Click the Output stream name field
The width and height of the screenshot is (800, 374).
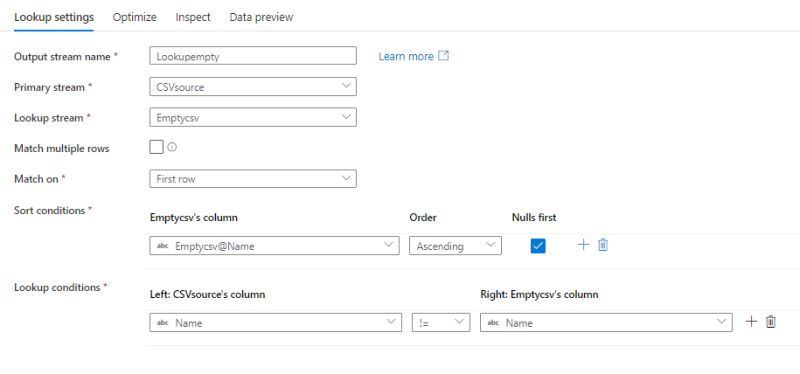253,56
